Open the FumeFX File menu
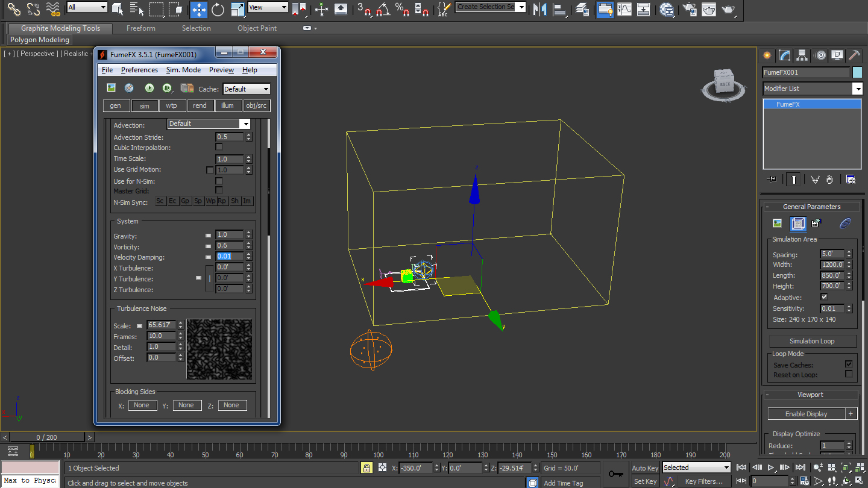Image resolution: width=868 pixels, height=488 pixels. 107,70
